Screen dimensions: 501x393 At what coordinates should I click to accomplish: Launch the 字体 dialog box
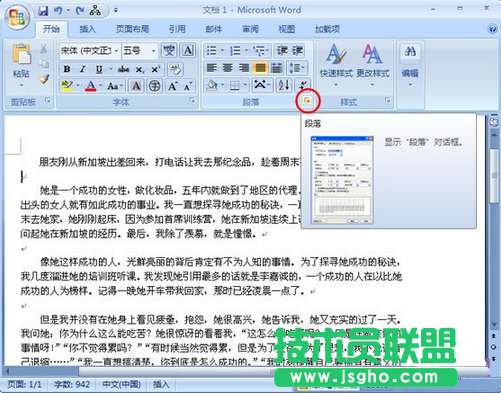(192, 100)
